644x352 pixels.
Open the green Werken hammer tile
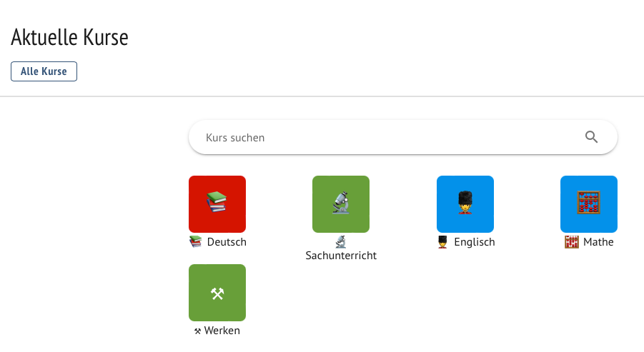217,293
